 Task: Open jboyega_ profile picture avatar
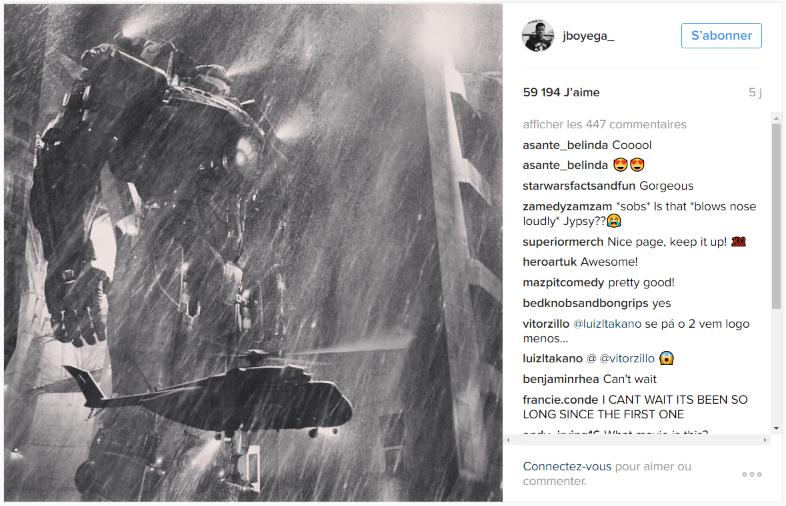pyautogui.click(x=538, y=36)
